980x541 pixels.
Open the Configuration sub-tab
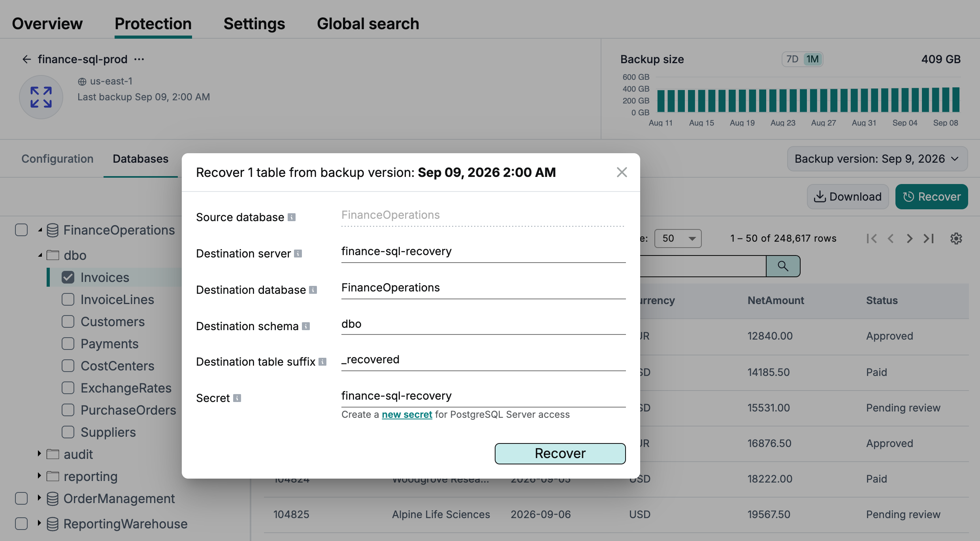[57, 159]
